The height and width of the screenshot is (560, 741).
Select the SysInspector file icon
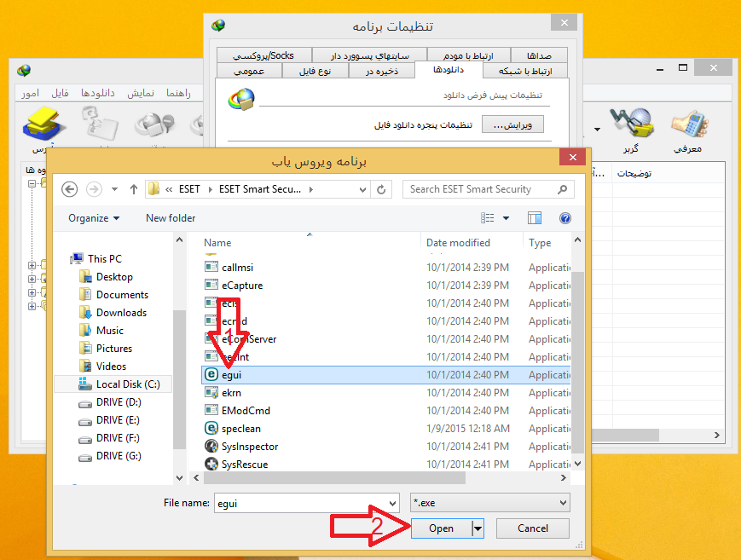coord(211,446)
